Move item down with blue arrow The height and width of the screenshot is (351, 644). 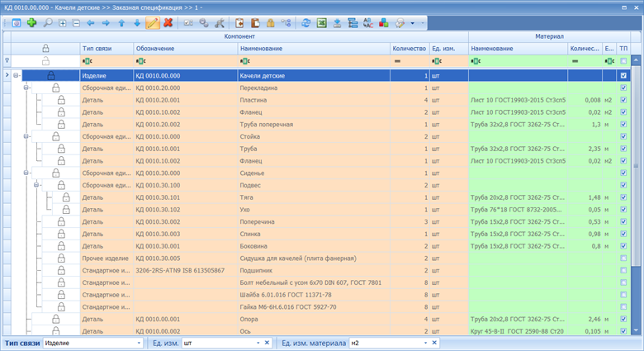[x=137, y=23]
